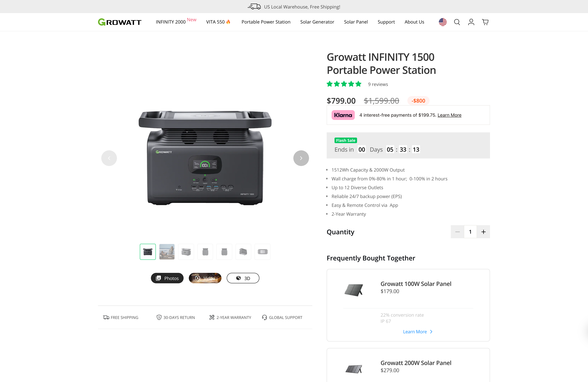Click the Growatt logo

tap(120, 22)
